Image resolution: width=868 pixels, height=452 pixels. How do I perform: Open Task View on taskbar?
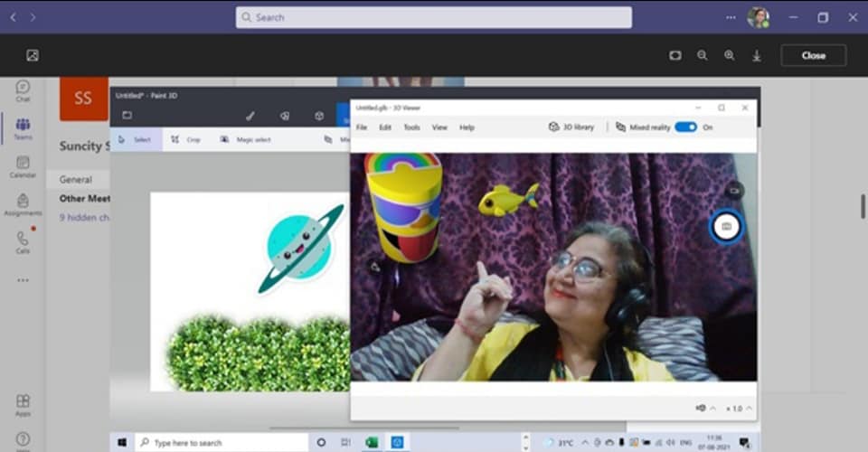click(x=346, y=443)
